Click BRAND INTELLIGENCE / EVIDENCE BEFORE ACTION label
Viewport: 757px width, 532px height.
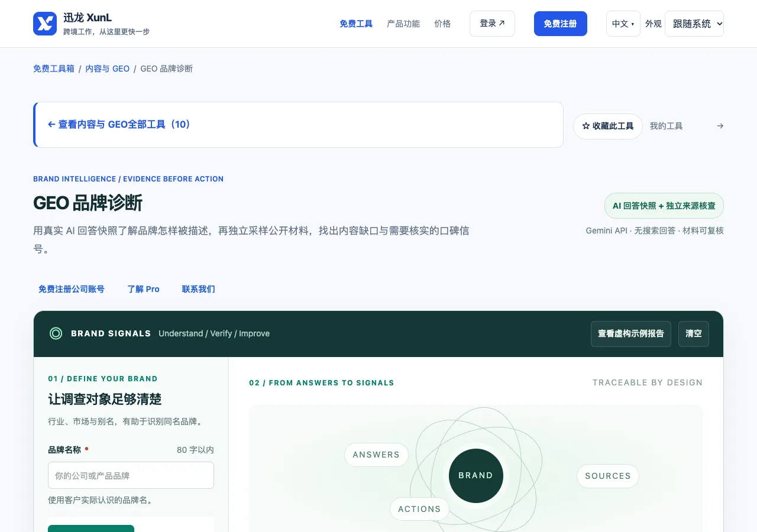pos(128,179)
